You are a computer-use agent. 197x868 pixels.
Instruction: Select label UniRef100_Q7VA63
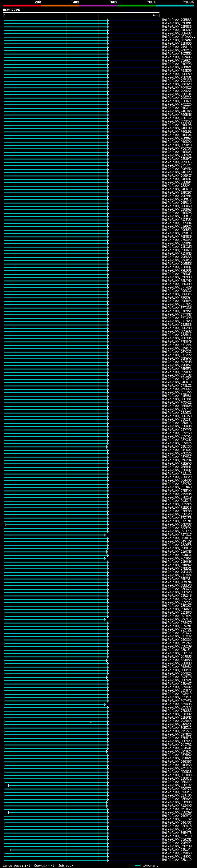[177, 853]
